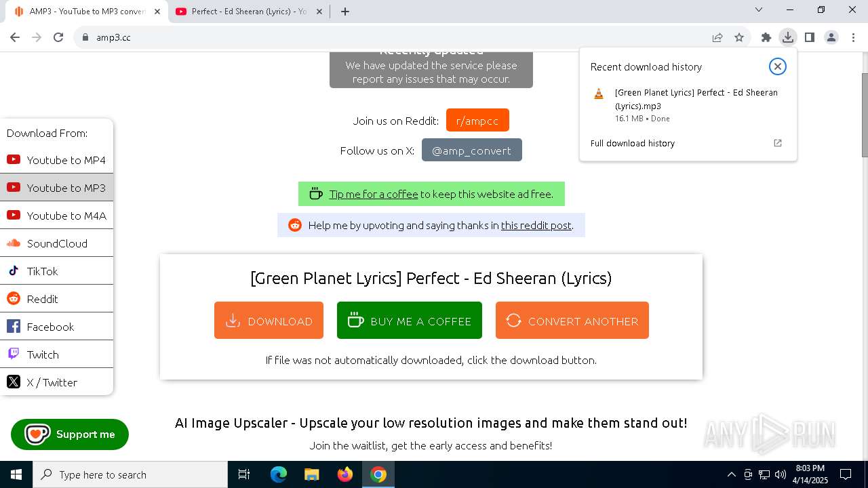Bookmark this page with star icon
The width and height of the screenshot is (868, 488).
pyautogui.click(x=739, y=37)
